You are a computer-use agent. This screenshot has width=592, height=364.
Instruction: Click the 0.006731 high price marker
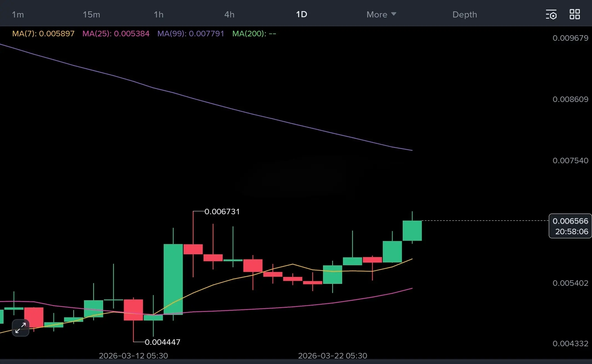tap(222, 212)
